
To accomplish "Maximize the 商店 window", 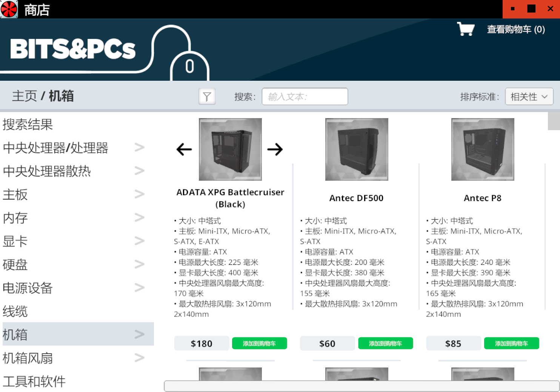I will [x=531, y=9].
